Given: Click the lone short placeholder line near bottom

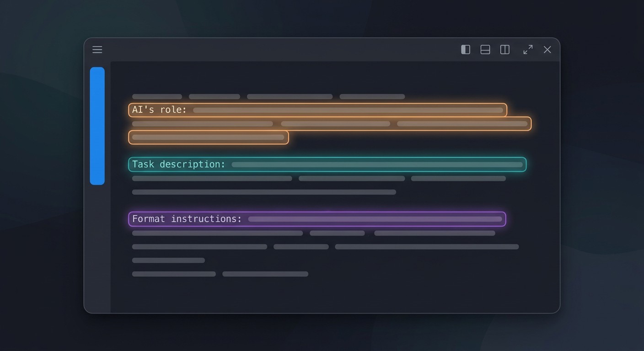Looking at the screenshot, I should (168, 261).
